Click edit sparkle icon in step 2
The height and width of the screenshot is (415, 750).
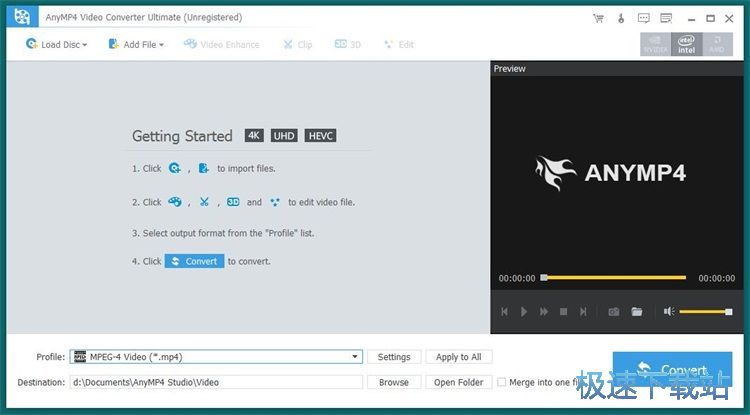coord(275,202)
